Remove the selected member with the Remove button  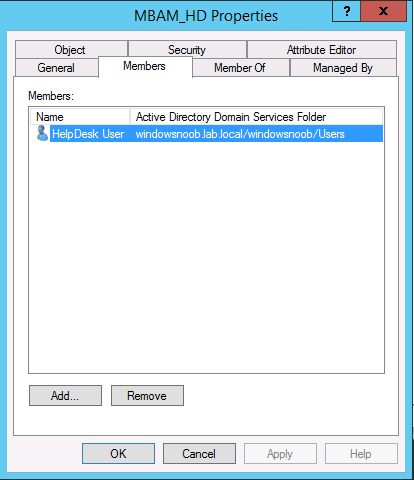tap(147, 396)
